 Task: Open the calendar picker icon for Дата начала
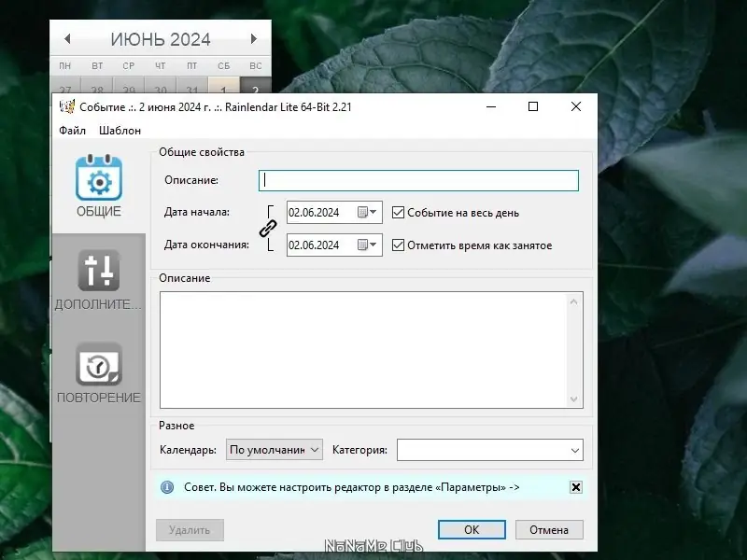[364, 212]
